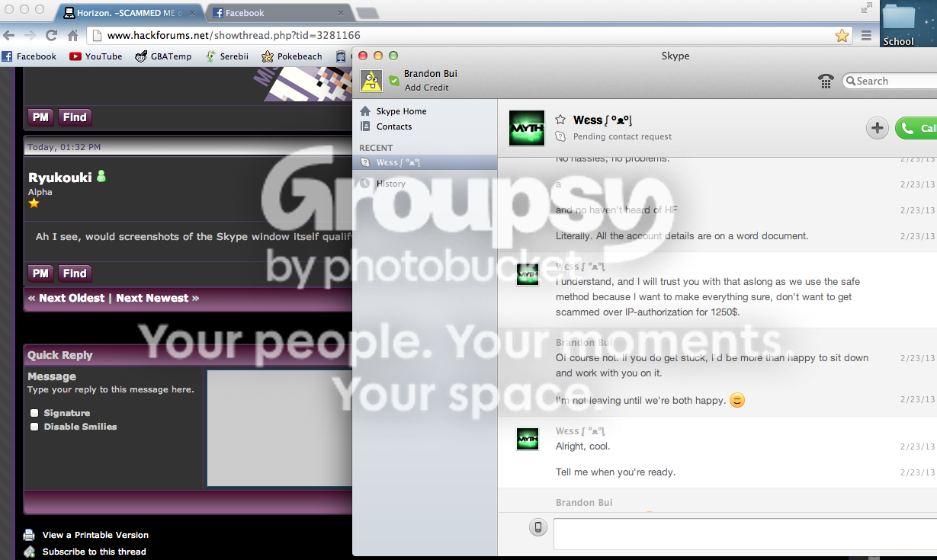Open School folder on desktop
This screenshot has height=560, width=937.
point(898,24)
